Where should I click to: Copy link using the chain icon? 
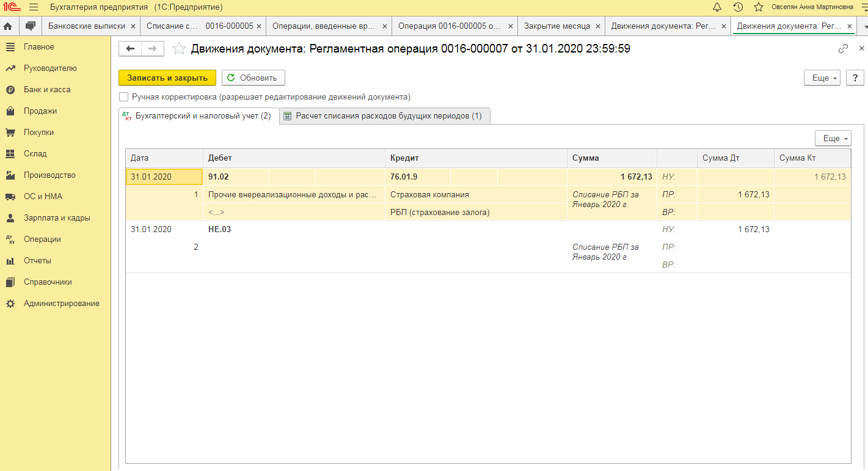pos(843,49)
